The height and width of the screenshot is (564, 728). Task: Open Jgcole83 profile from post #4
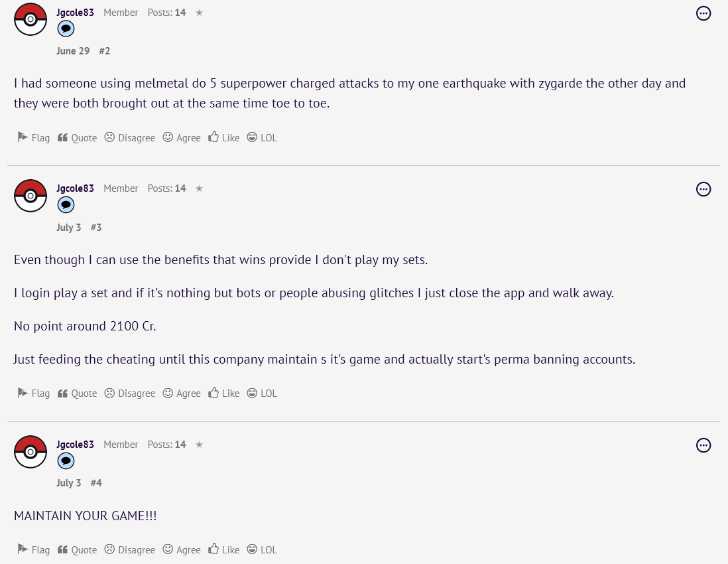pyautogui.click(x=75, y=445)
